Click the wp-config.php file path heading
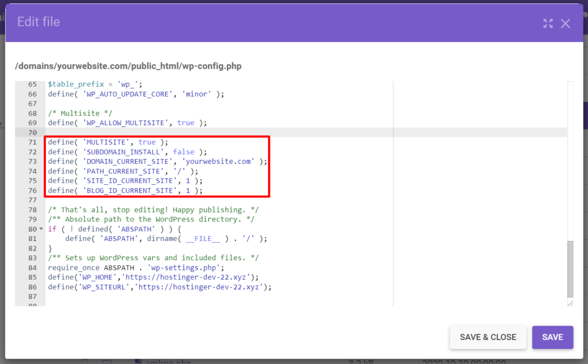588x364 pixels. pos(128,67)
